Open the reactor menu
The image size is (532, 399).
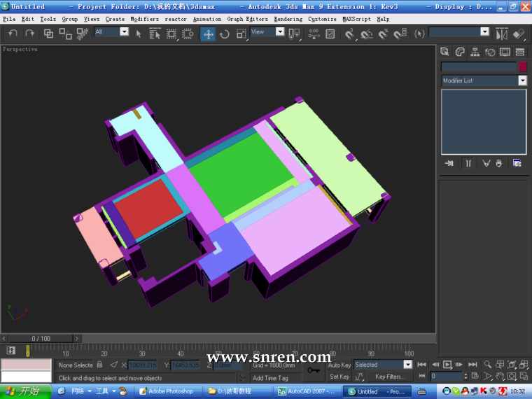pos(176,19)
